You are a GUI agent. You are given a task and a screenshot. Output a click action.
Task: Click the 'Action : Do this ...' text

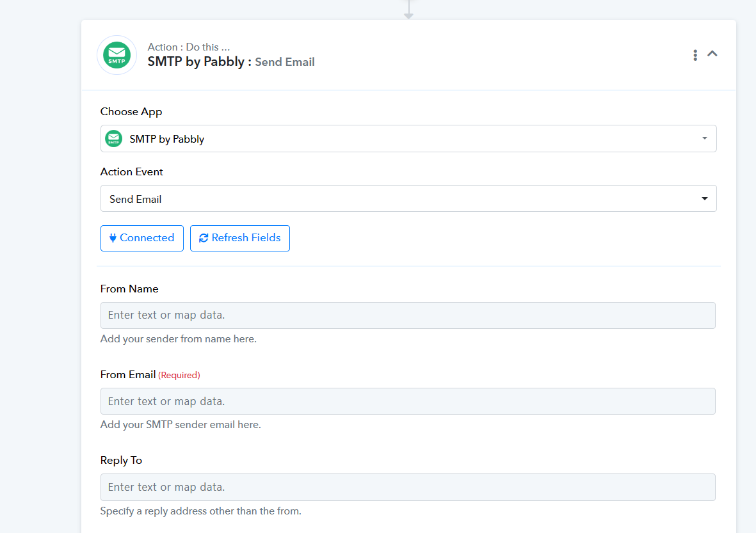[x=188, y=47]
